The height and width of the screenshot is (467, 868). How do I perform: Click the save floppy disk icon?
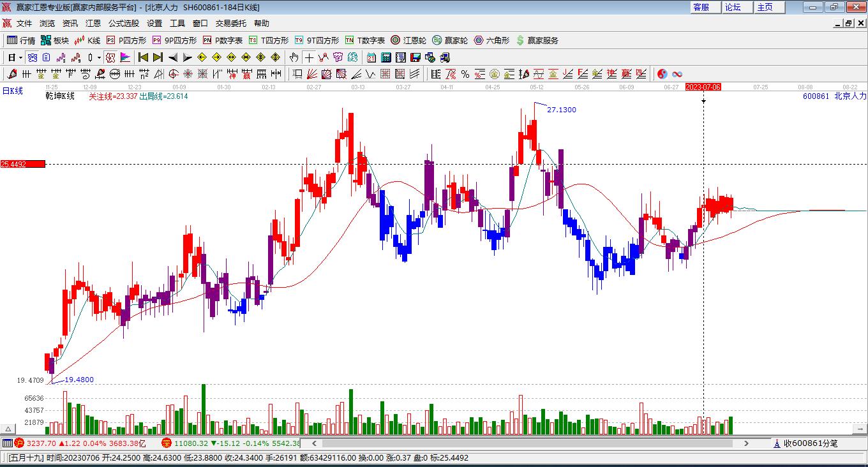(x=415, y=57)
